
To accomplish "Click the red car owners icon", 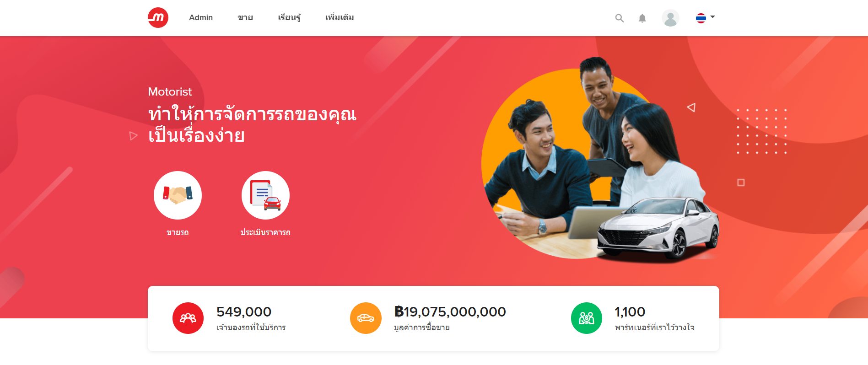I will [188, 318].
